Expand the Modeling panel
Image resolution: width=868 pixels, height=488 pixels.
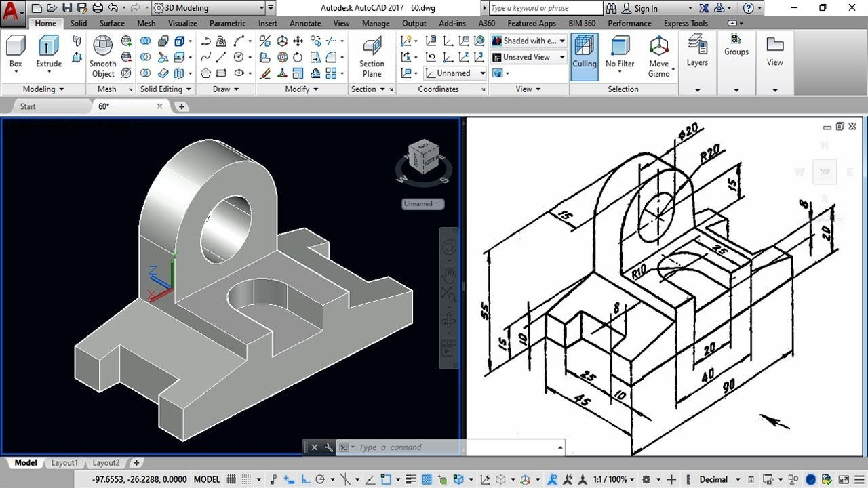pyautogui.click(x=43, y=89)
